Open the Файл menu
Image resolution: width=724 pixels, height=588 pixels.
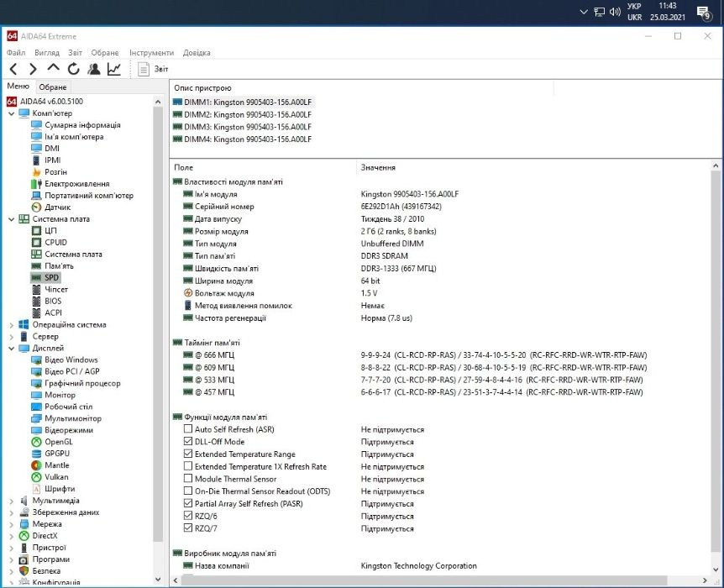click(16, 53)
